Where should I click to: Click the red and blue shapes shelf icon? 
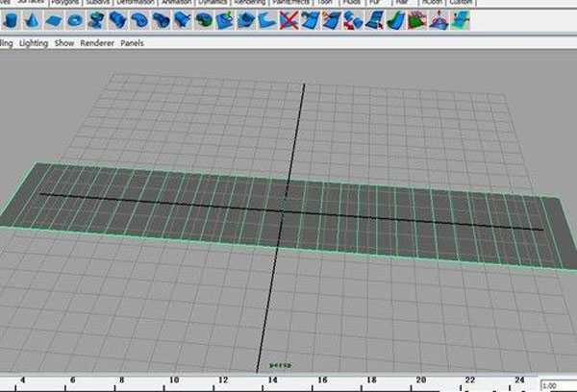click(x=353, y=20)
